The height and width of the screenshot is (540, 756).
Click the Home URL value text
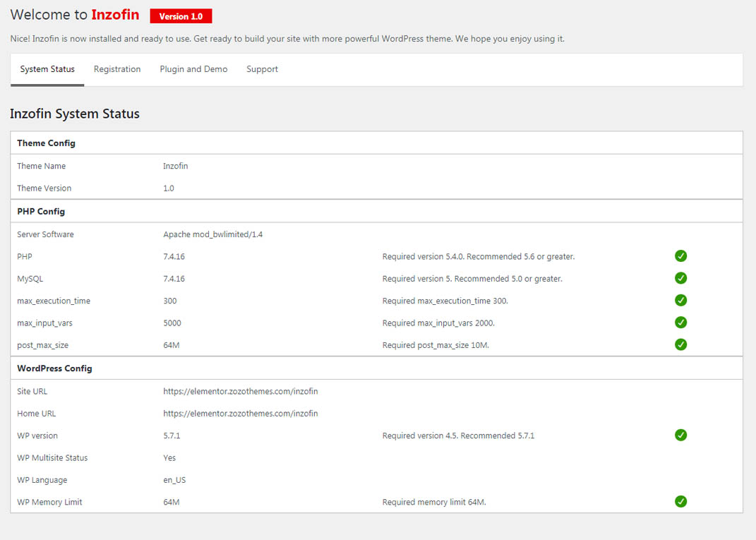(x=240, y=414)
